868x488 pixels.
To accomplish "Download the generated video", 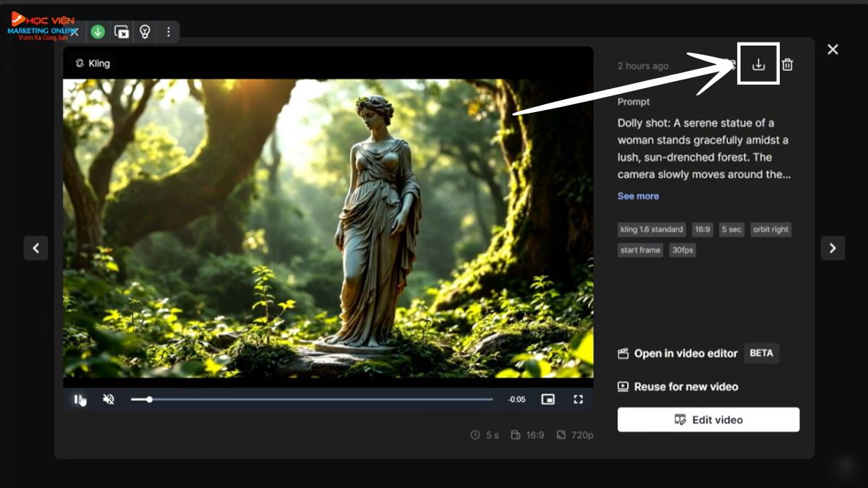I will pyautogui.click(x=758, y=64).
